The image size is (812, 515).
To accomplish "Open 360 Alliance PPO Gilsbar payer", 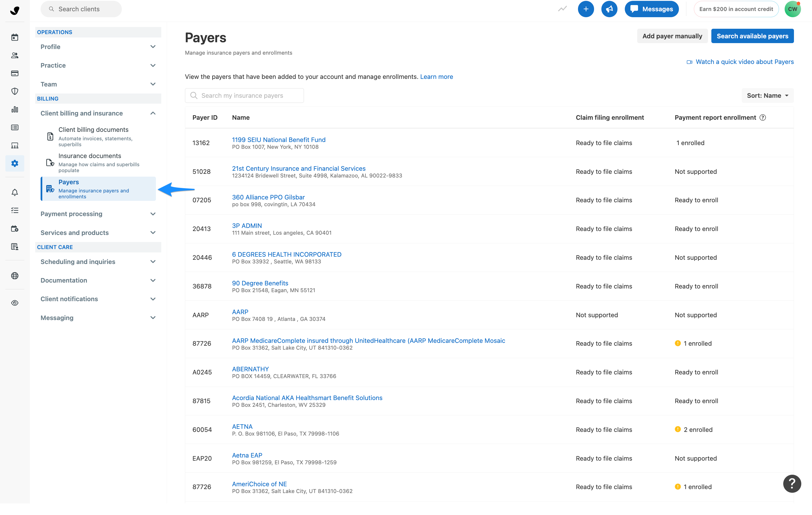I will (x=268, y=197).
